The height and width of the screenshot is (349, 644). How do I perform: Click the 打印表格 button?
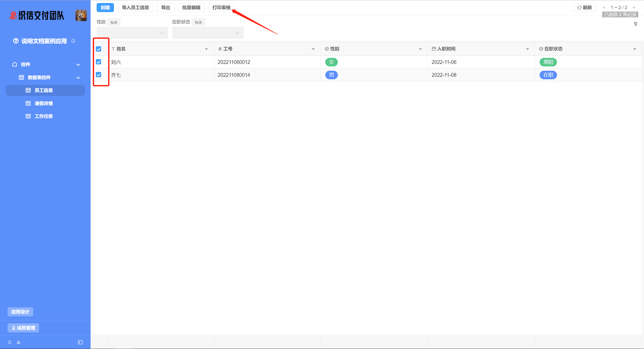221,8
